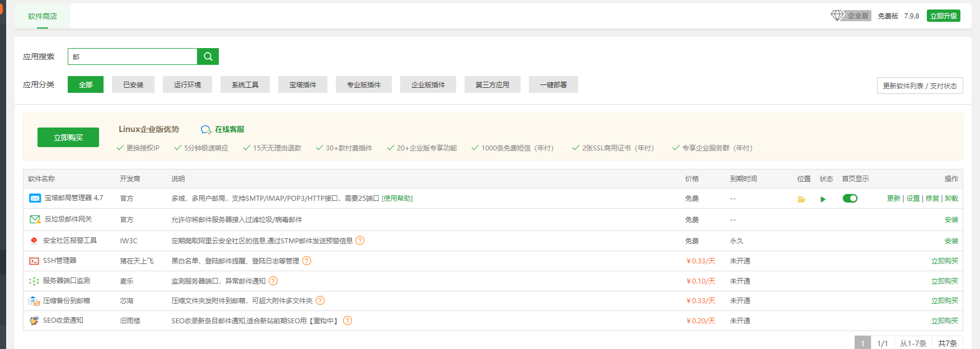Click the 软件名称 column header
The width and height of the screenshot is (980, 349).
41,179
